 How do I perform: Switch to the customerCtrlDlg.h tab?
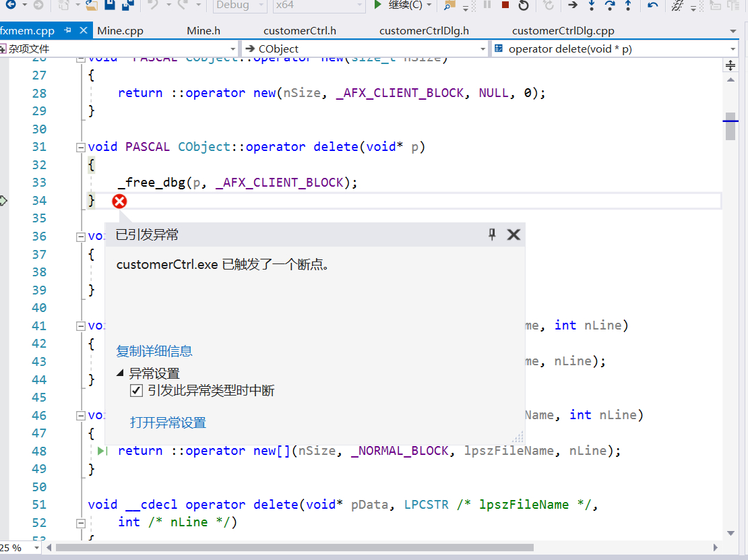point(424,31)
